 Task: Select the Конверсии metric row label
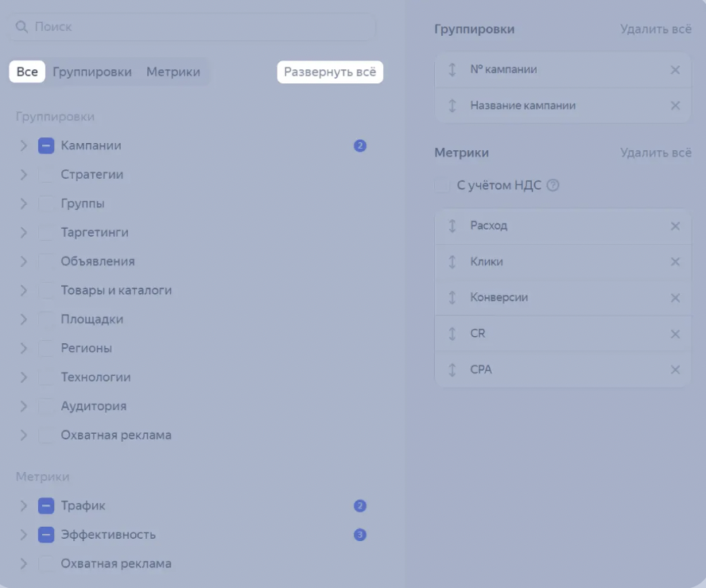498,297
